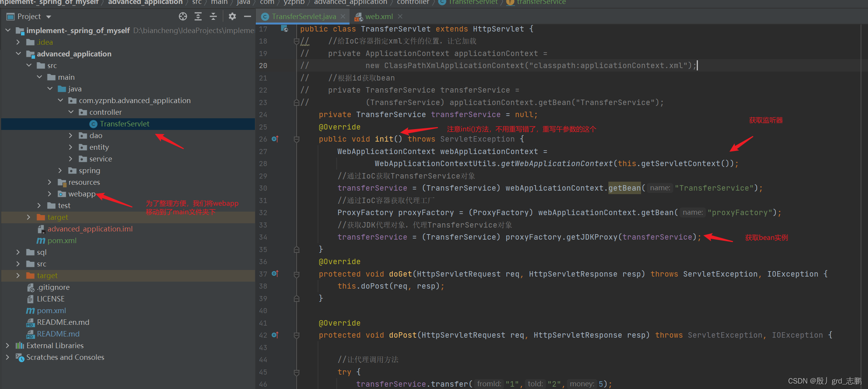The height and width of the screenshot is (389, 868).
Task: Click override gutter icon on line 26
Action: point(275,139)
